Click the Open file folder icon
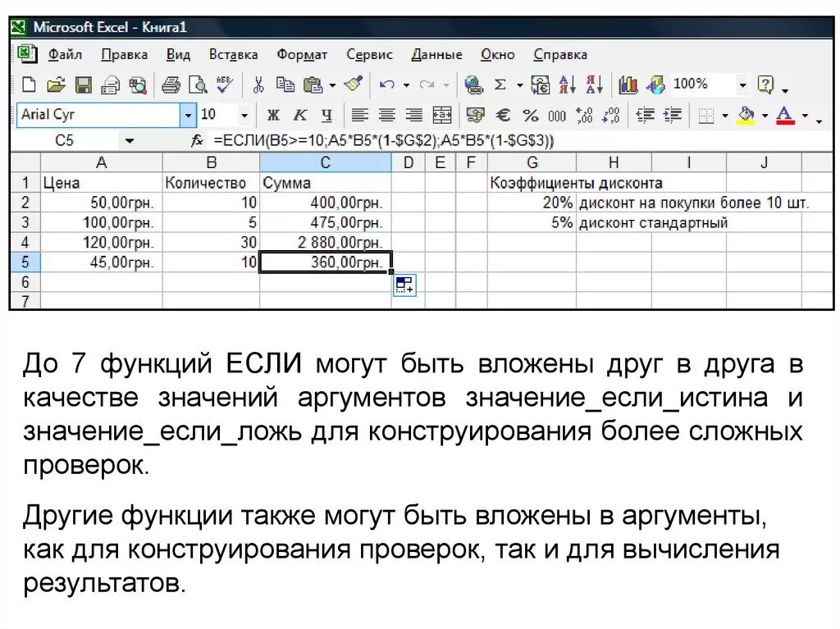 [x=56, y=84]
